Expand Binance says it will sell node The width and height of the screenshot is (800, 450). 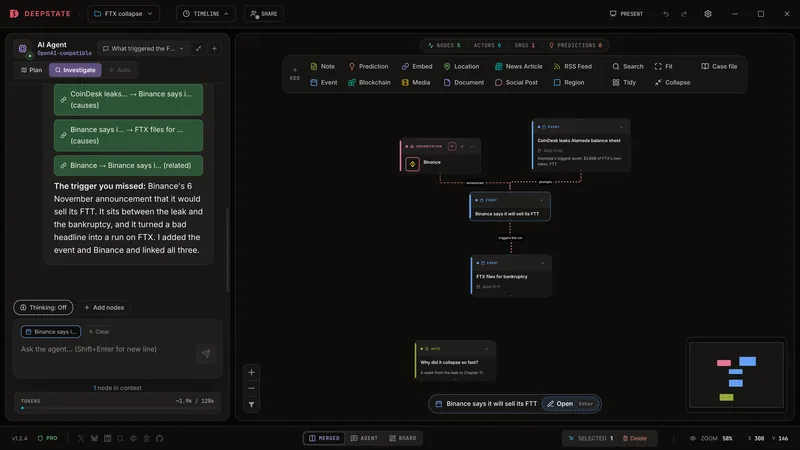point(541,201)
